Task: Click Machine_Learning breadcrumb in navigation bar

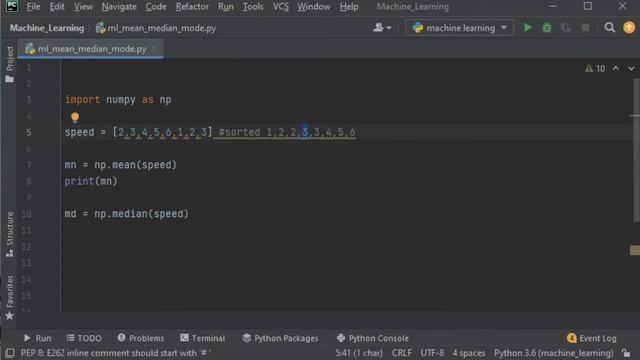Action: pyautogui.click(x=47, y=28)
